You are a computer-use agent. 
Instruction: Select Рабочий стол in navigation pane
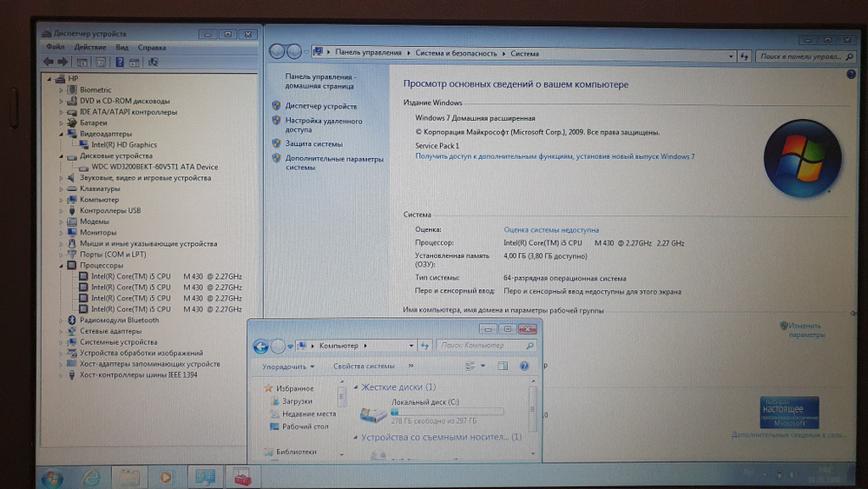point(305,426)
